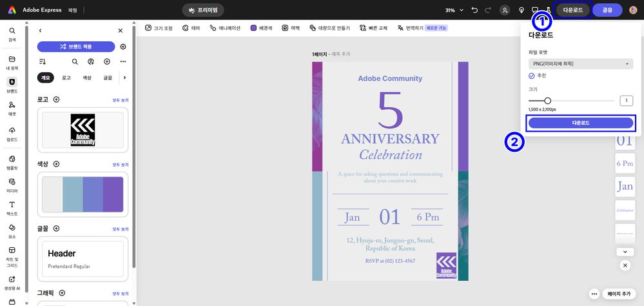Screen dimensions: 644x306
Task: Select the 로고 (Logo) tab
Action: pyautogui.click(x=66, y=77)
